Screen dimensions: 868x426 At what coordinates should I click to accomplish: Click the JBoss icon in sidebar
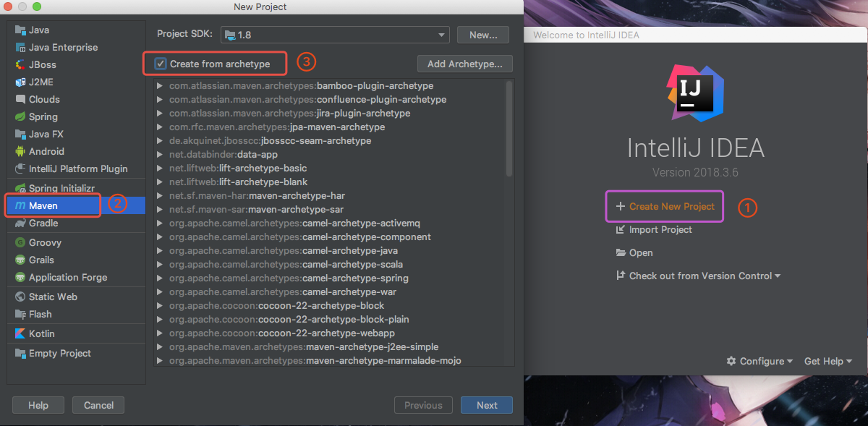[20, 65]
